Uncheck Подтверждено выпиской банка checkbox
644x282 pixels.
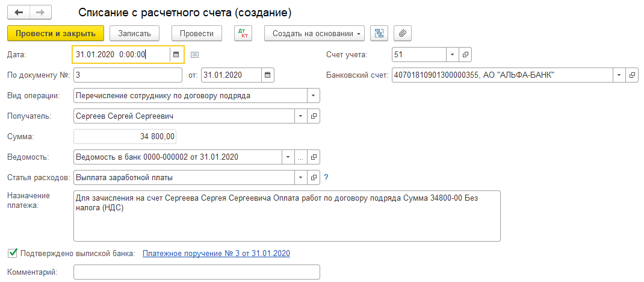(13, 253)
